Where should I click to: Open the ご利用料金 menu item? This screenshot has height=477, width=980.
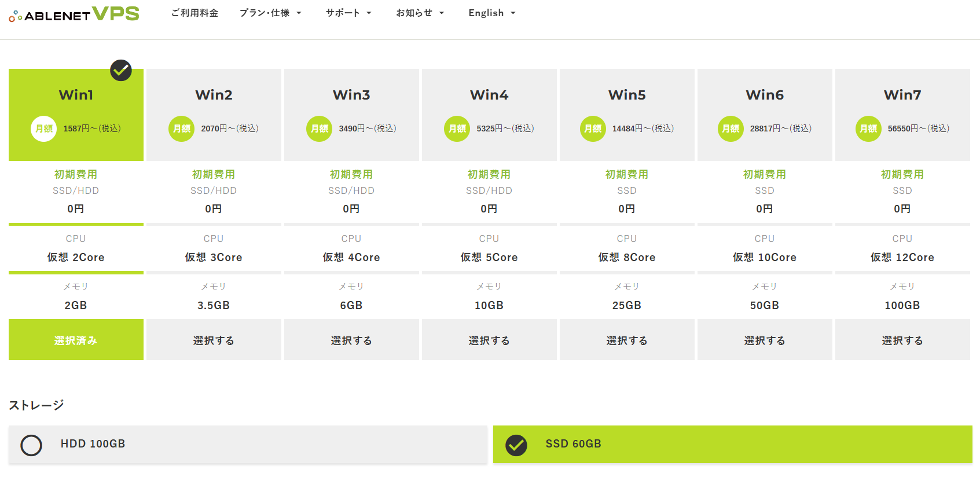coord(194,13)
